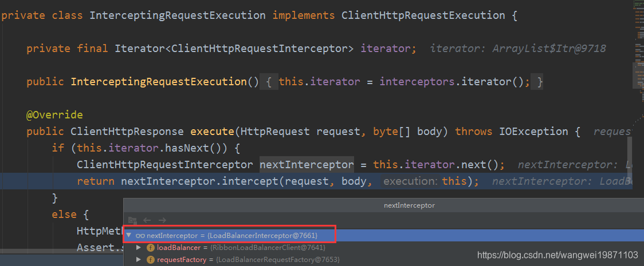The height and width of the screenshot is (266, 644).
Task: Collapse the nextInterceptor tree node
Action: 129,236
